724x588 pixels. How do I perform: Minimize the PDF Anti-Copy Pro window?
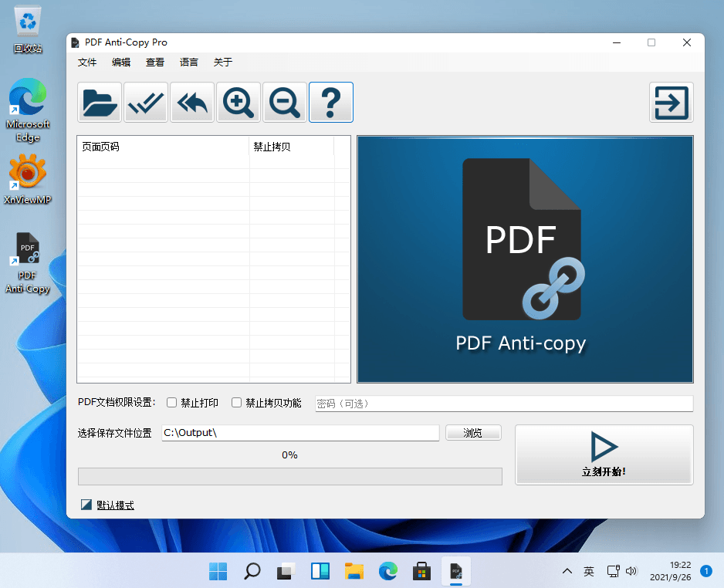coord(617,42)
